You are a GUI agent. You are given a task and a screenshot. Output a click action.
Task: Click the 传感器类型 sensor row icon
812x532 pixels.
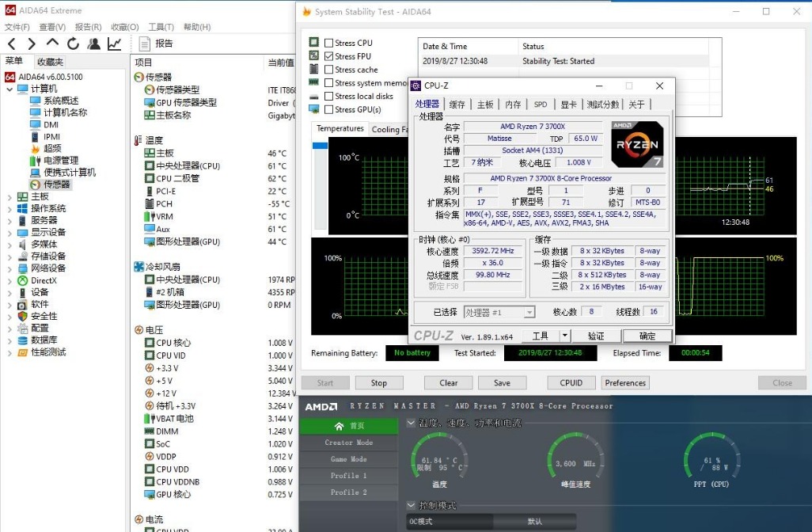coord(149,89)
